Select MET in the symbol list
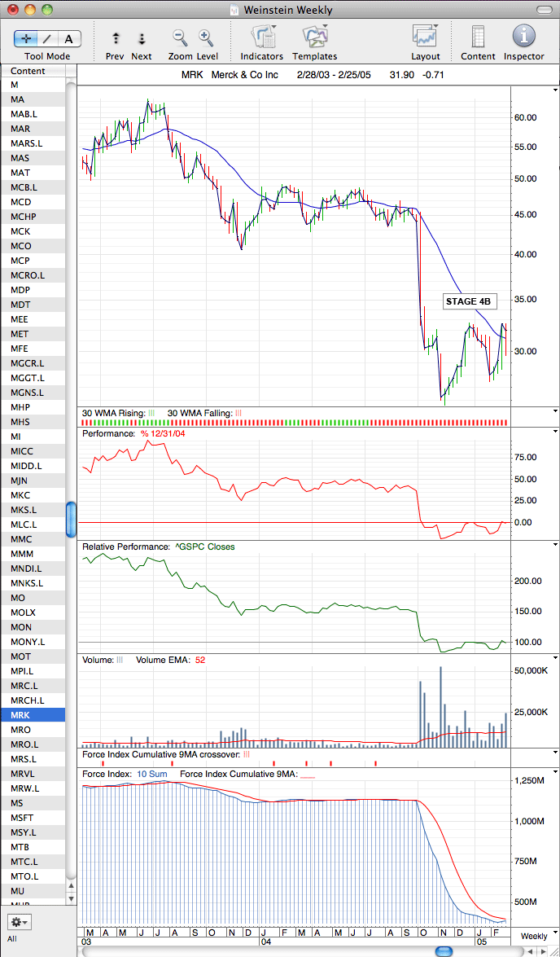Image resolution: width=560 pixels, height=957 pixels. pos(33,334)
